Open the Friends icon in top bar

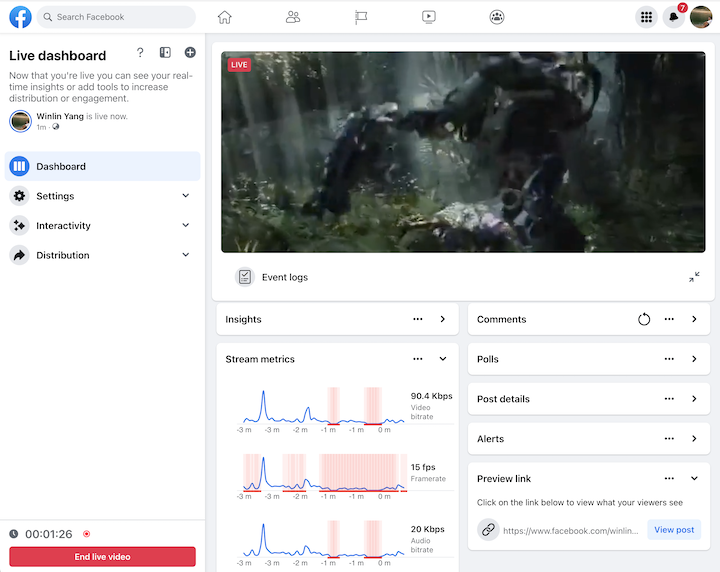tap(292, 17)
